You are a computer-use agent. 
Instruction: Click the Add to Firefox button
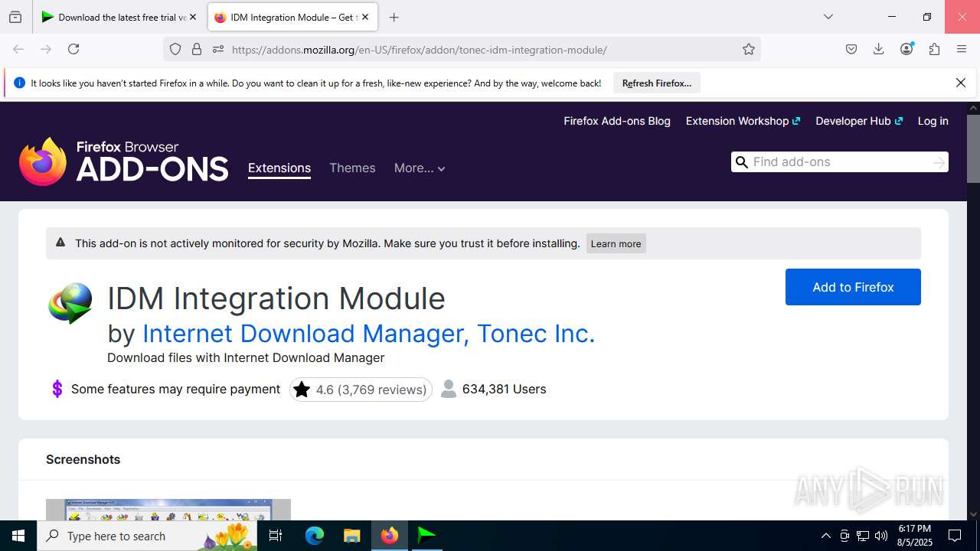pos(853,287)
